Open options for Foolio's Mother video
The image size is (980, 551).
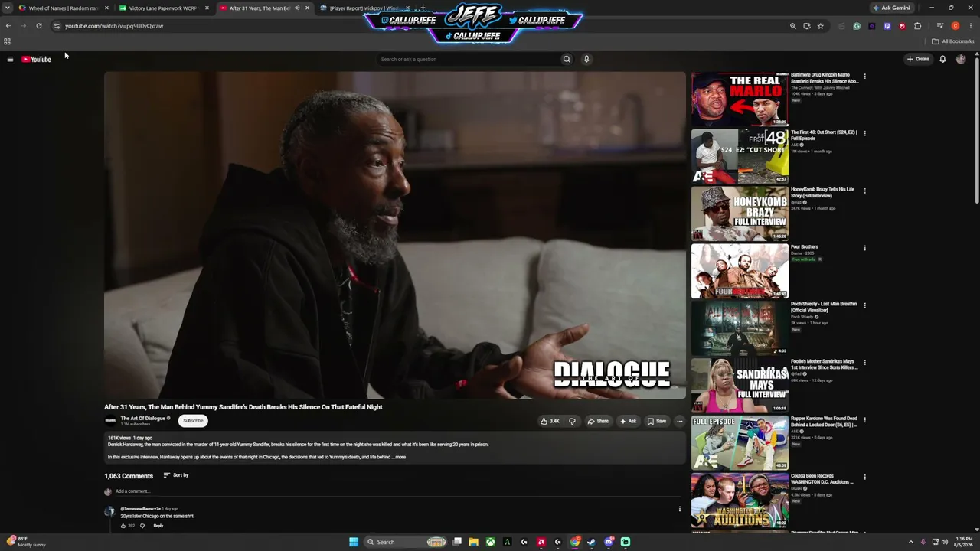(x=864, y=363)
